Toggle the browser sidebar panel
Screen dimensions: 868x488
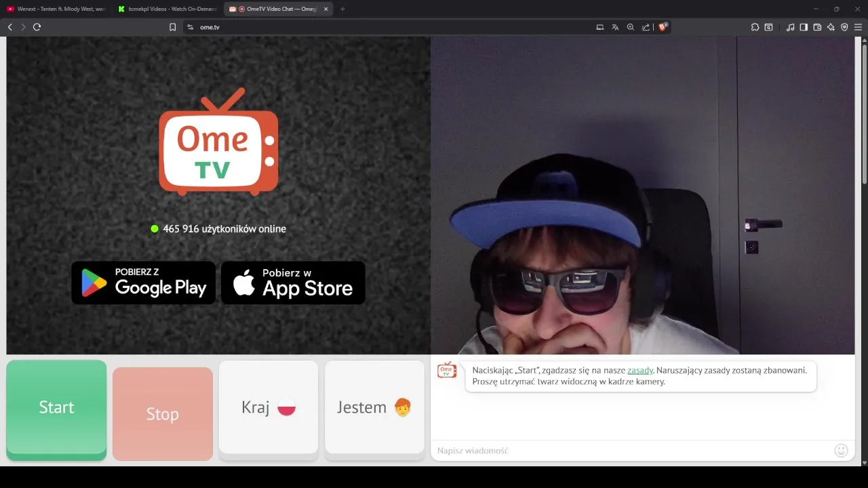(804, 27)
